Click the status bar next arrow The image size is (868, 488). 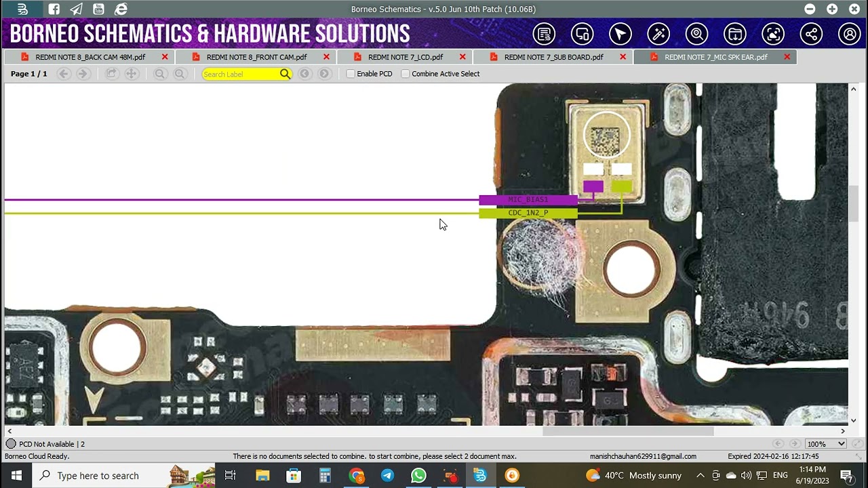click(795, 444)
